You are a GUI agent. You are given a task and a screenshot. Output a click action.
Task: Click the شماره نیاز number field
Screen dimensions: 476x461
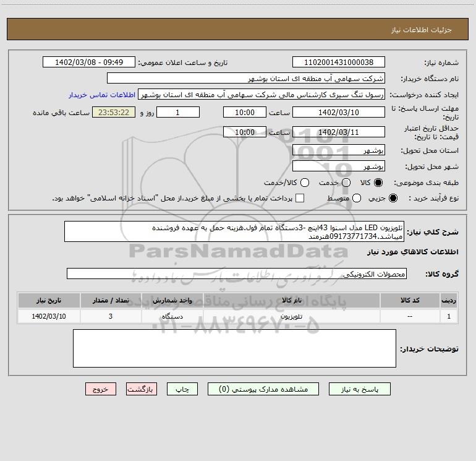339,62
